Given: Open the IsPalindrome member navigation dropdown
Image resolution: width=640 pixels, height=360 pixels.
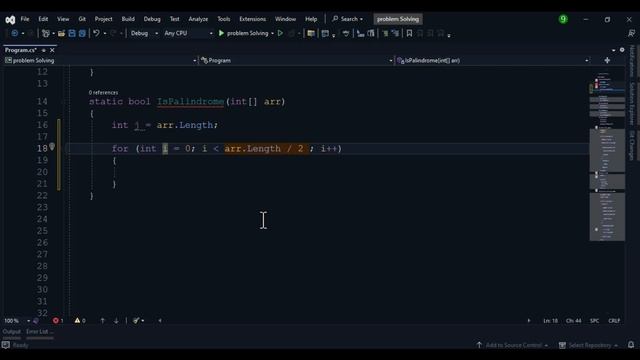Looking at the screenshot, I should (493, 60).
